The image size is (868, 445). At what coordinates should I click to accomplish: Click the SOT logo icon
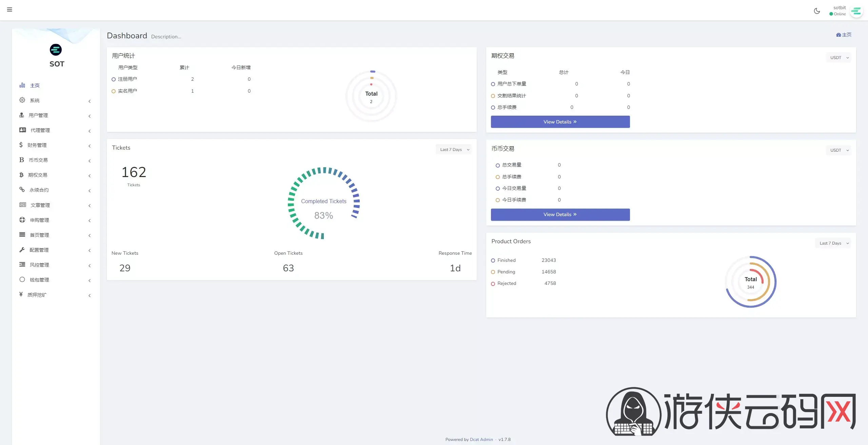pos(56,50)
